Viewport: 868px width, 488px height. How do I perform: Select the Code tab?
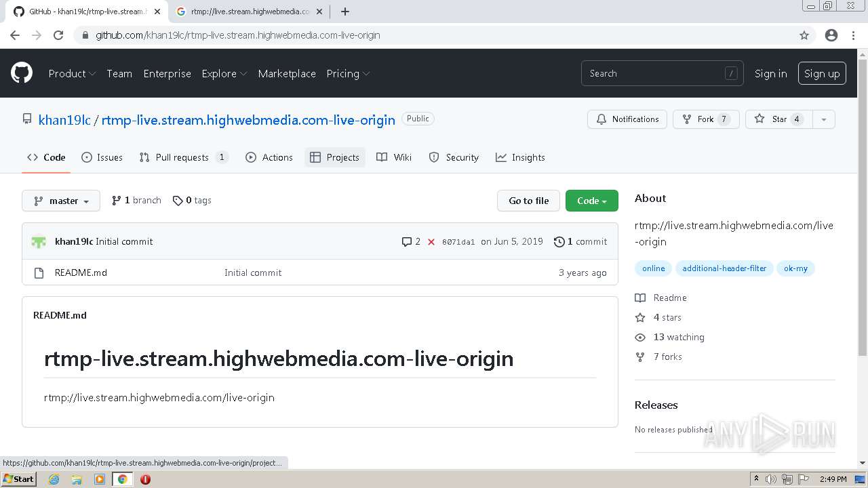click(46, 157)
